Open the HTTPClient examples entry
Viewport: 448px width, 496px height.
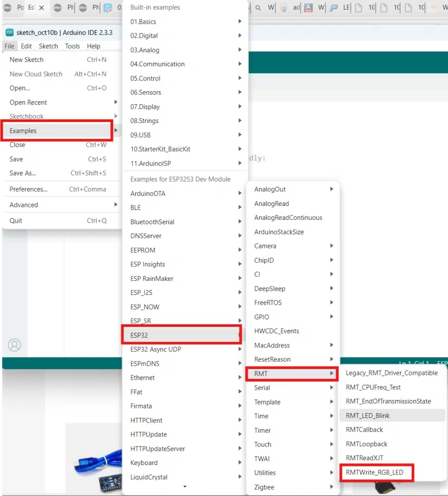point(185,420)
